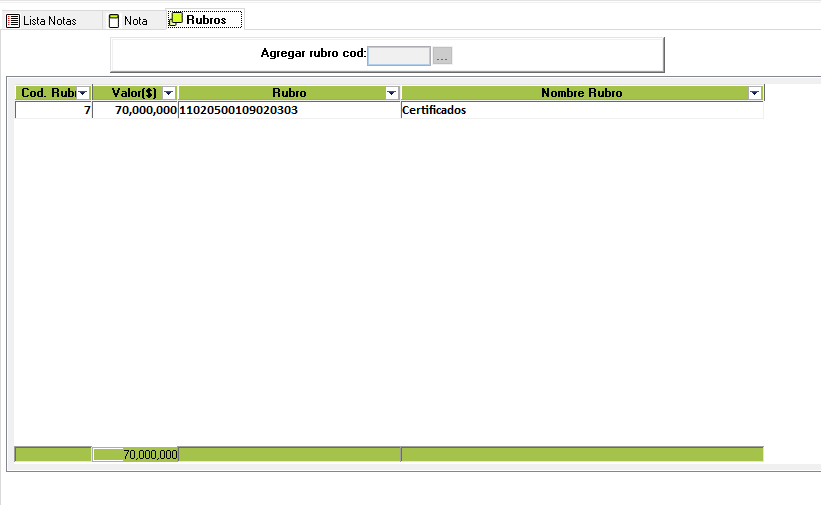The image size is (821, 505).
Task: Expand the Nombre Rubro column filter dropdown
Action: (x=754, y=93)
